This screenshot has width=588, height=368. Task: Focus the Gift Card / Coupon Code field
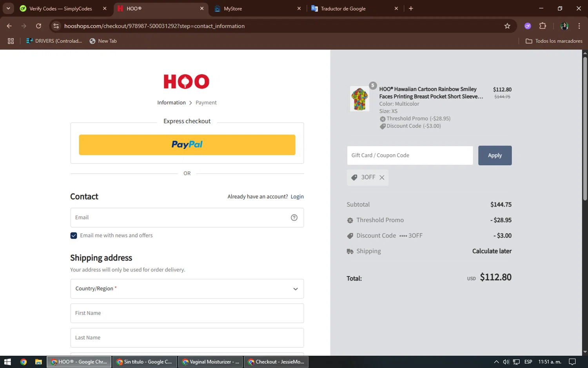pos(410,155)
